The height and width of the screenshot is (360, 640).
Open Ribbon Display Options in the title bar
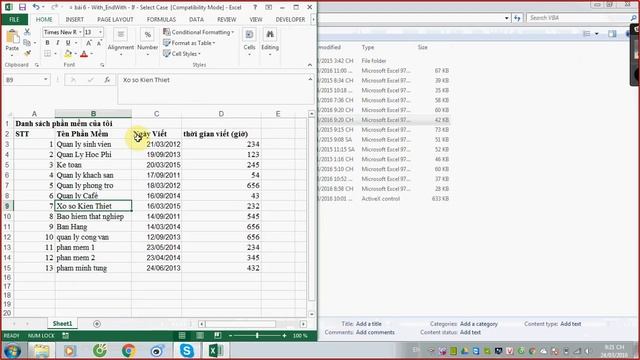click(269, 7)
